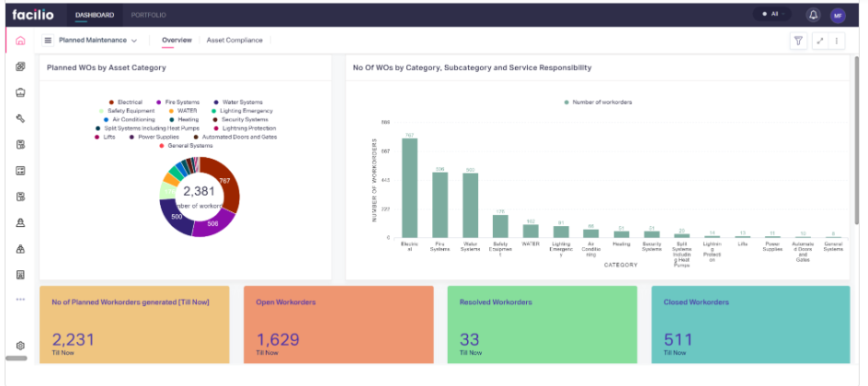Viewport: 868px width, 386px height.
Task: Click the 33 resolved workorders value
Action: click(470, 339)
